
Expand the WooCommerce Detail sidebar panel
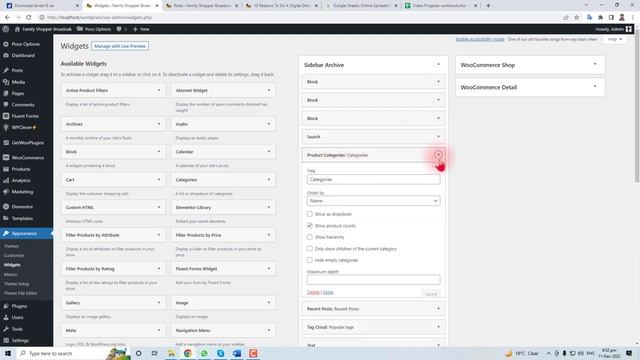tap(595, 87)
